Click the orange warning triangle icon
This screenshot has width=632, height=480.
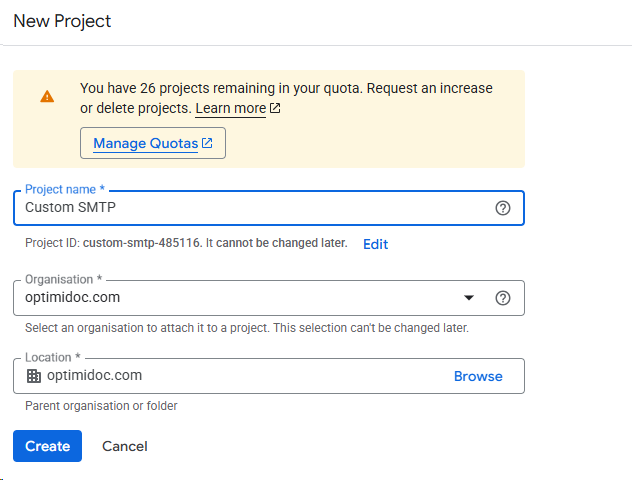click(47, 97)
